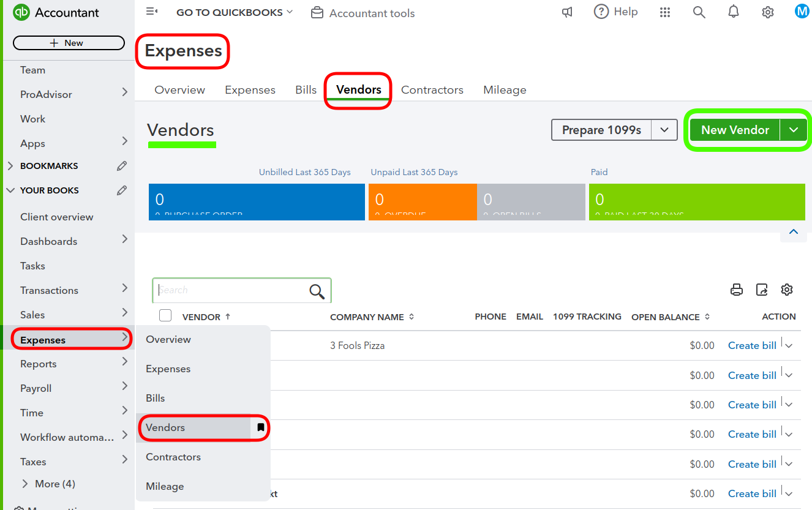This screenshot has height=510, width=812.
Task: Edit Your Books with pencil icon
Action: 122,190
